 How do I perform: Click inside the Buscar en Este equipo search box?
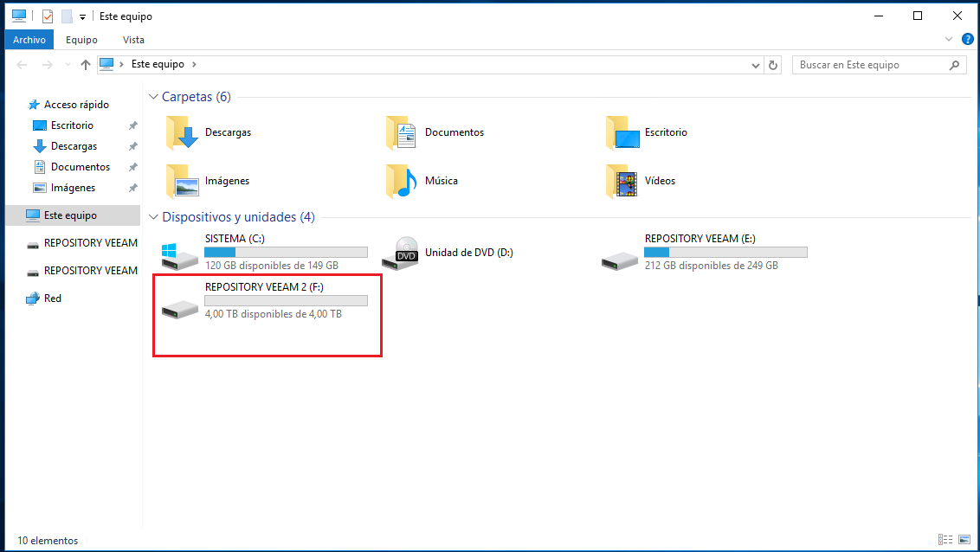point(866,64)
